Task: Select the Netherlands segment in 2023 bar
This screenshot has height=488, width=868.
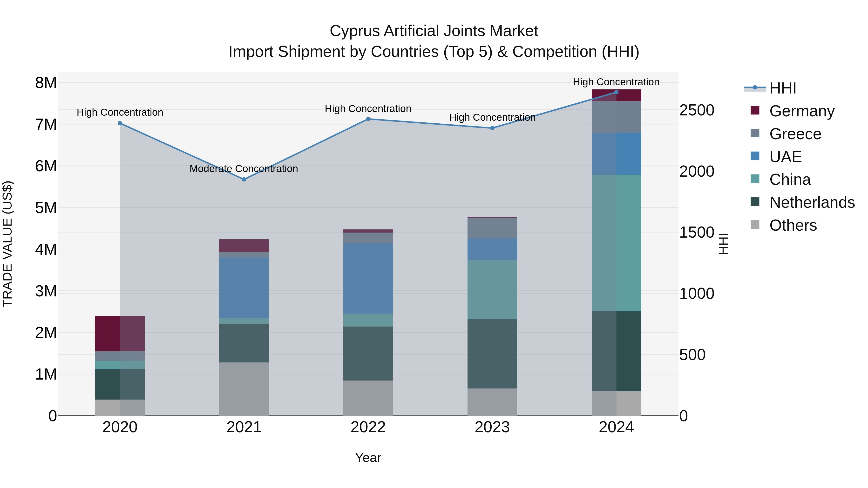Action: point(492,354)
